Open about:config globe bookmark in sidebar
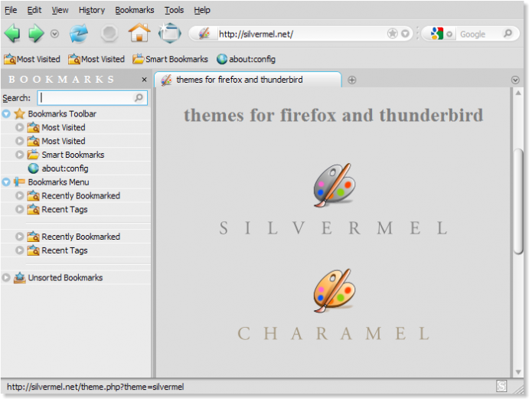 tap(33, 168)
